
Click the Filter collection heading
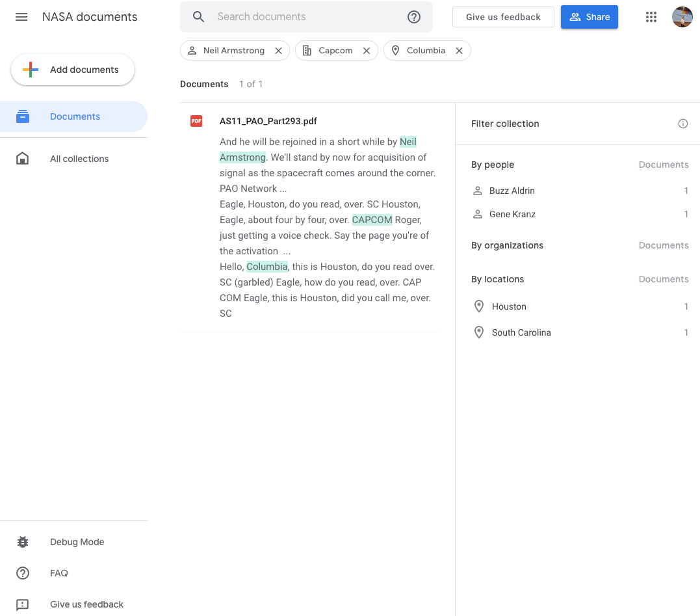click(505, 124)
